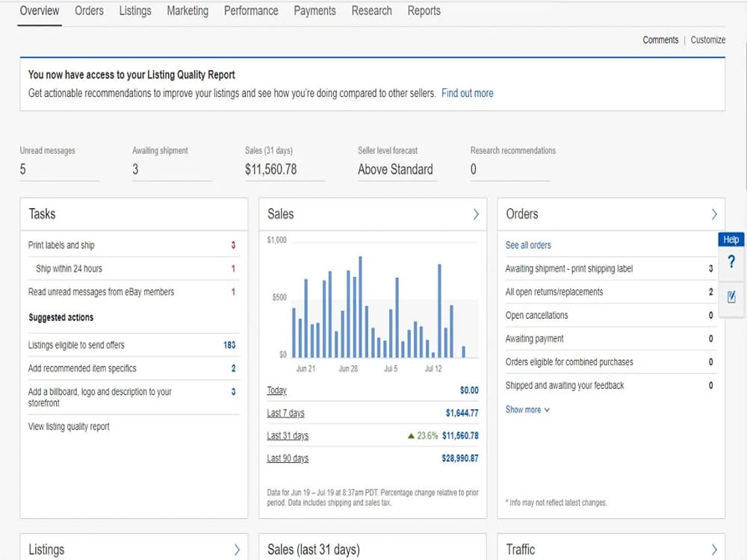747x560 pixels.
Task: Open the Performance tab
Action: [x=251, y=11]
